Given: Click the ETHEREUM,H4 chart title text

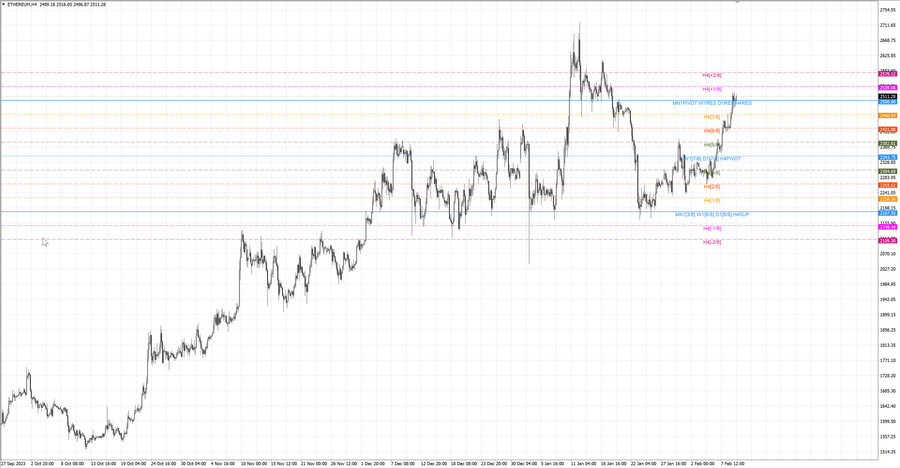Looking at the screenshot, I should pyautogui.click(x=23, y=5).
